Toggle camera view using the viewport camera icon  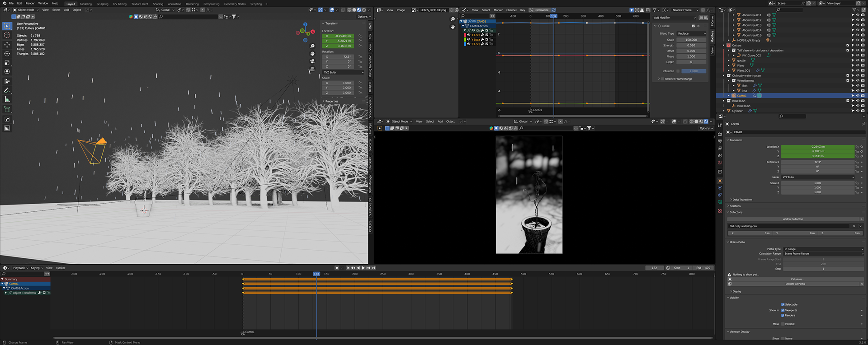312,61
